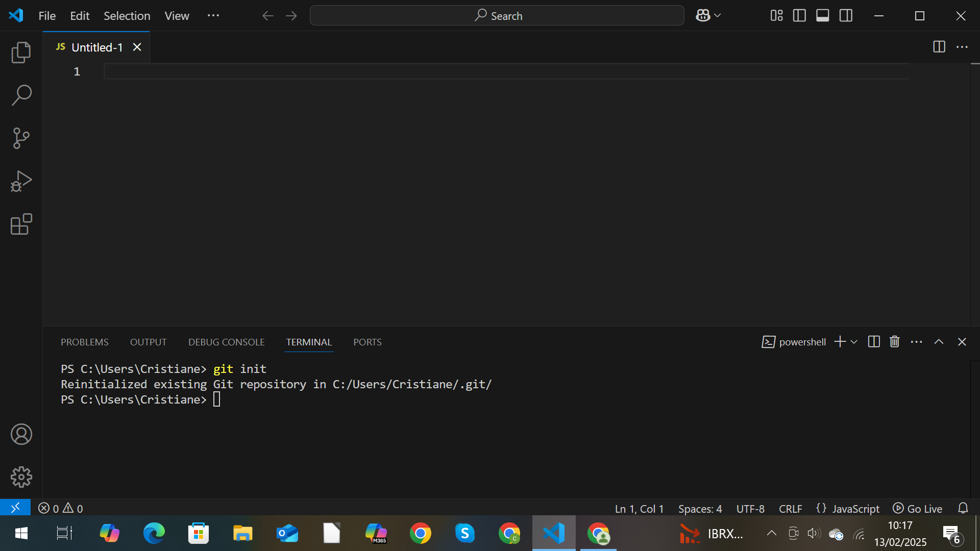The image size is (980, 551).
Task: Open File Explorer from taskbar
Action: [x=242, y=534]
